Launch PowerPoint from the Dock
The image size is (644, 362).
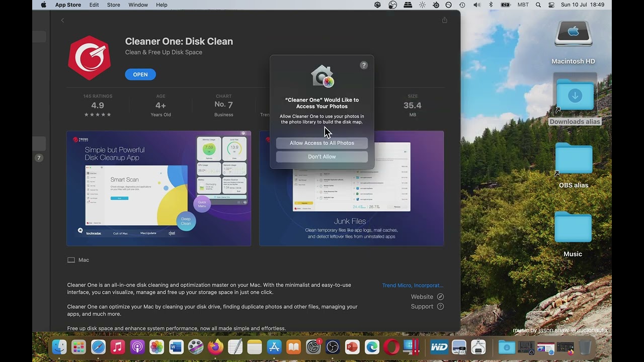[352, 347]
